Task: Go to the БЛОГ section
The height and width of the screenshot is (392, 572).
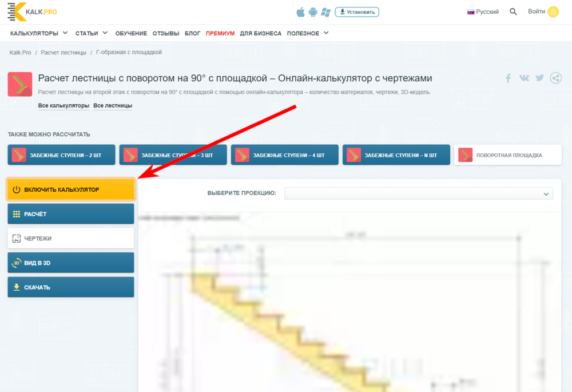Action: [x=193, y=33]
